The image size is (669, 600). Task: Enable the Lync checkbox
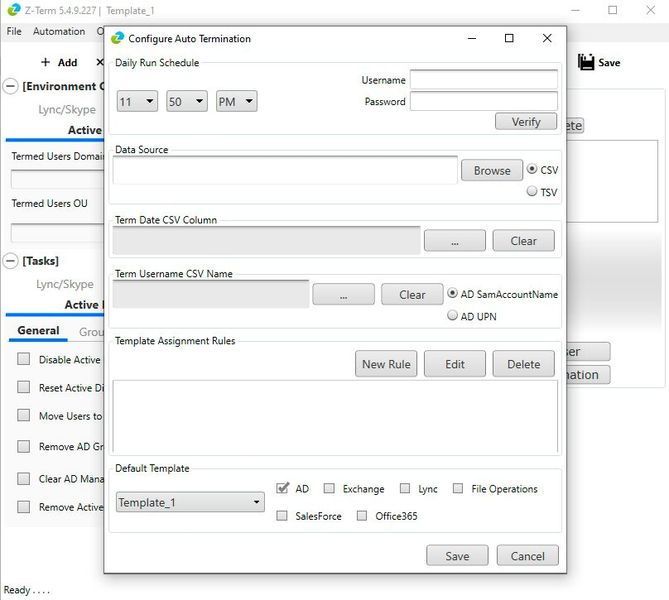(405, 488)
